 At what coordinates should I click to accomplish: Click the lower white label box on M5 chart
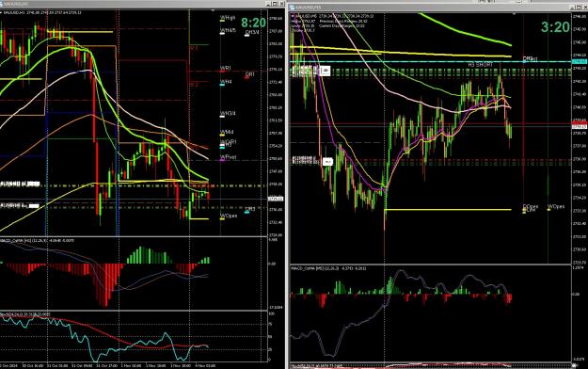pyautogui.click(x=327, y=162)
